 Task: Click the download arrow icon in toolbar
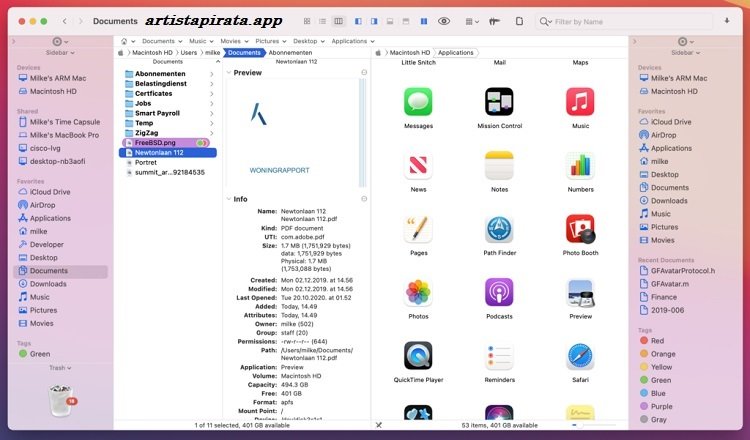coord(727,21)
